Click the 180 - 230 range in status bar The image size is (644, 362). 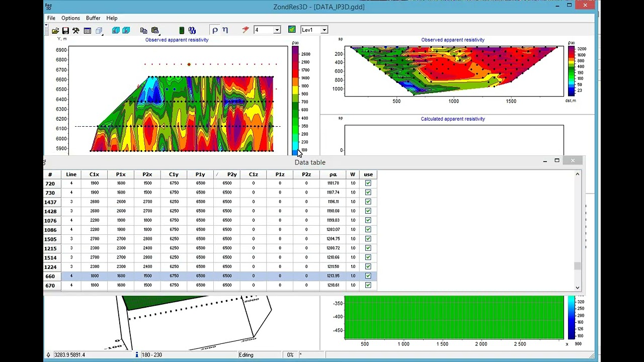(152, 355)
